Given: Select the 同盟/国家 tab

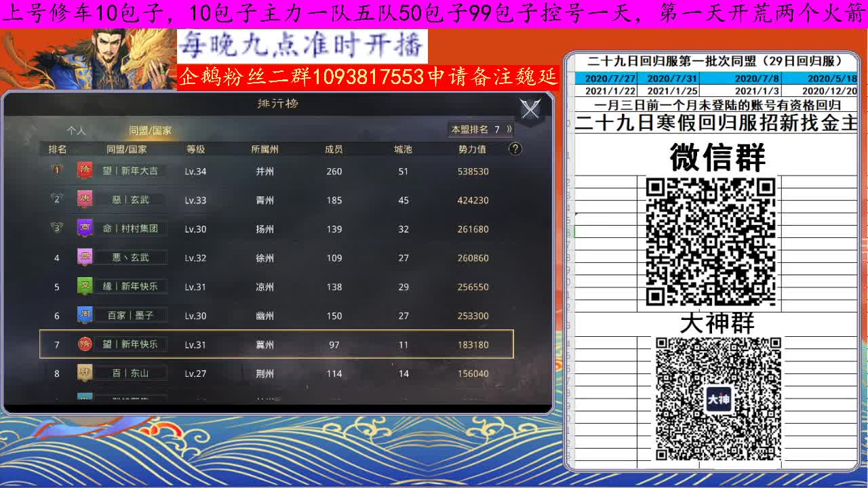Looking at the screenshot, I should 151,130.
